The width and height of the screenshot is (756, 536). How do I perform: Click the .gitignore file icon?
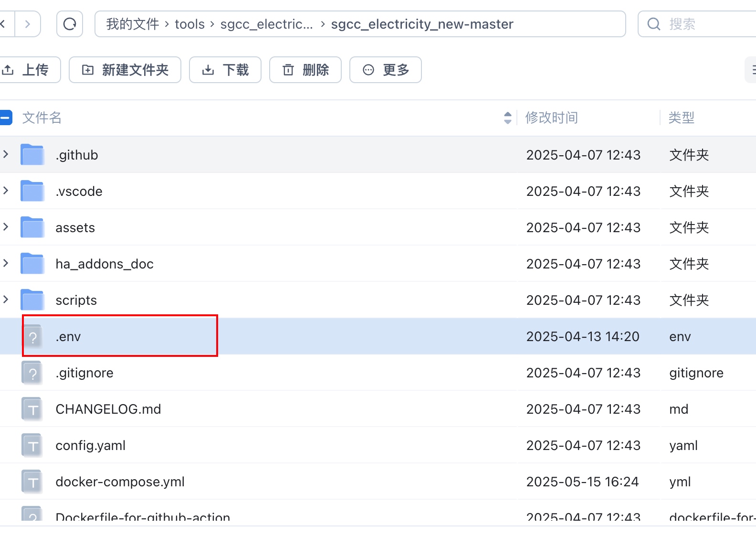[32, 373]
